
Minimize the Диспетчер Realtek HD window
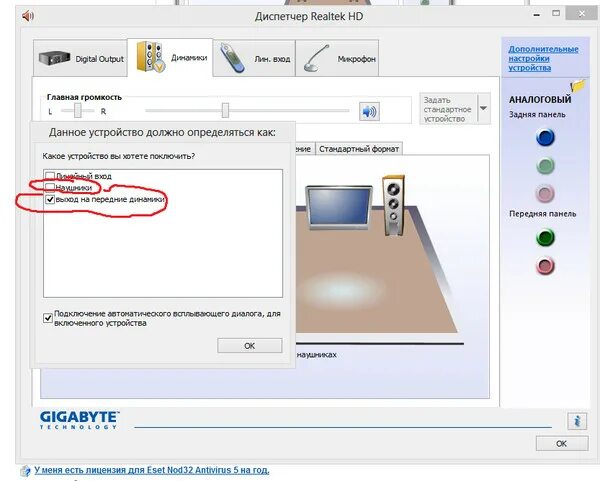pyautogui.click(x=537, y=15)
